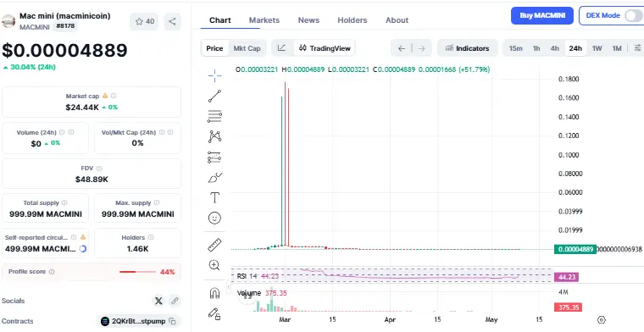
Task: Select the 24h timeframe
Action: 575,48
